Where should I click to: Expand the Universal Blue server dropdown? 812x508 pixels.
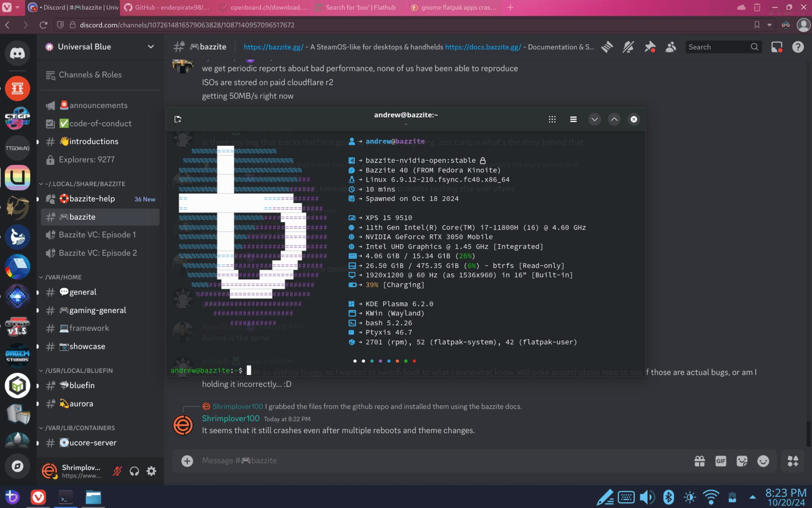click(x=151, y=47)
